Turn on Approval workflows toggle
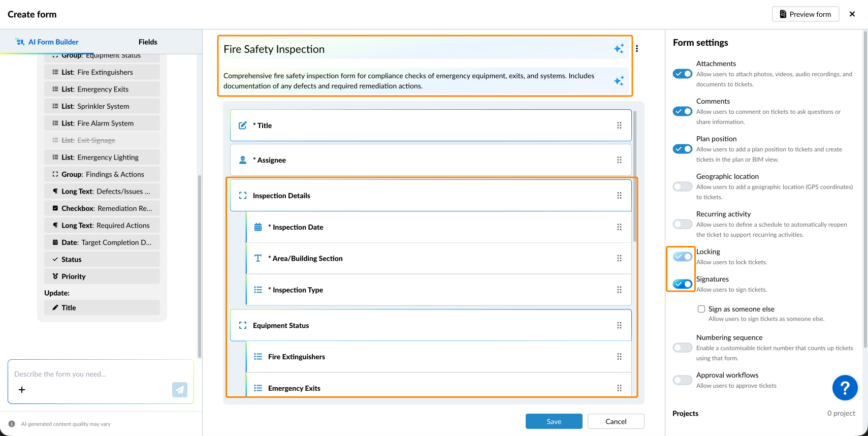This screenshot has height=436, width=868. (682, 380)
